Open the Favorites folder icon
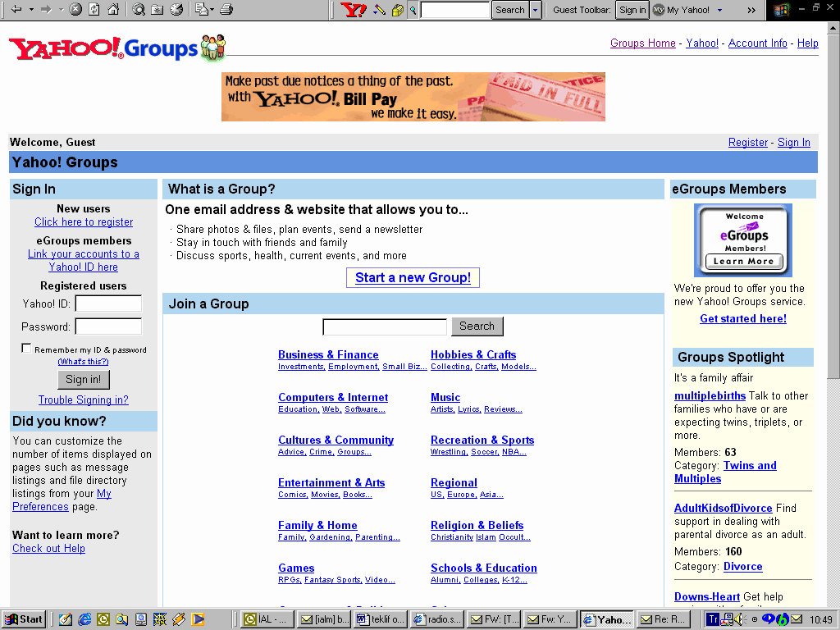840x630 pixels. [x=157, y=9]
